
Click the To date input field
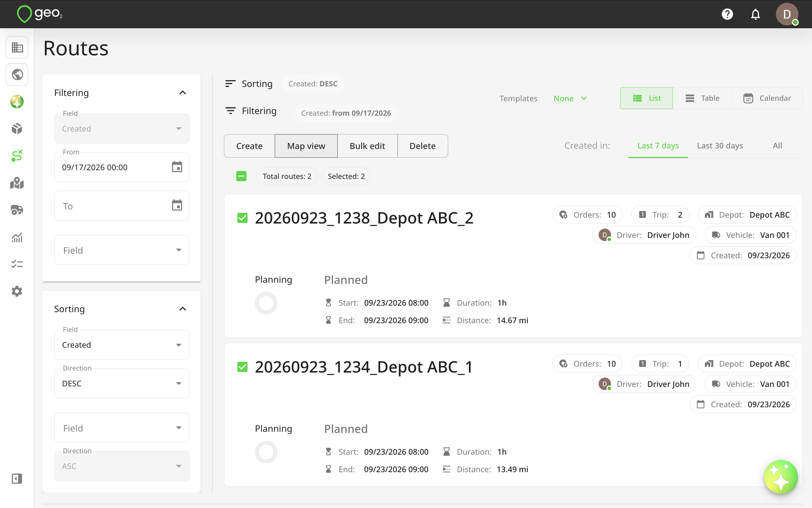(x=122, y=206)
